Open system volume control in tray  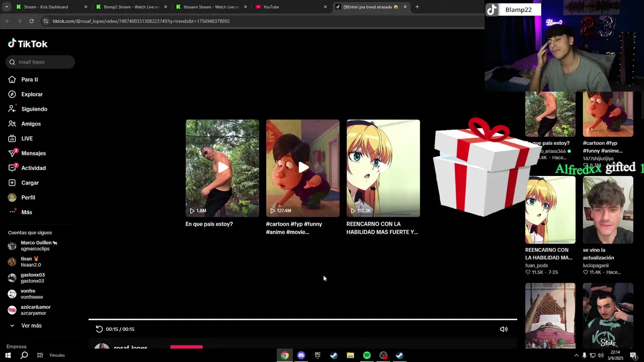600,355
